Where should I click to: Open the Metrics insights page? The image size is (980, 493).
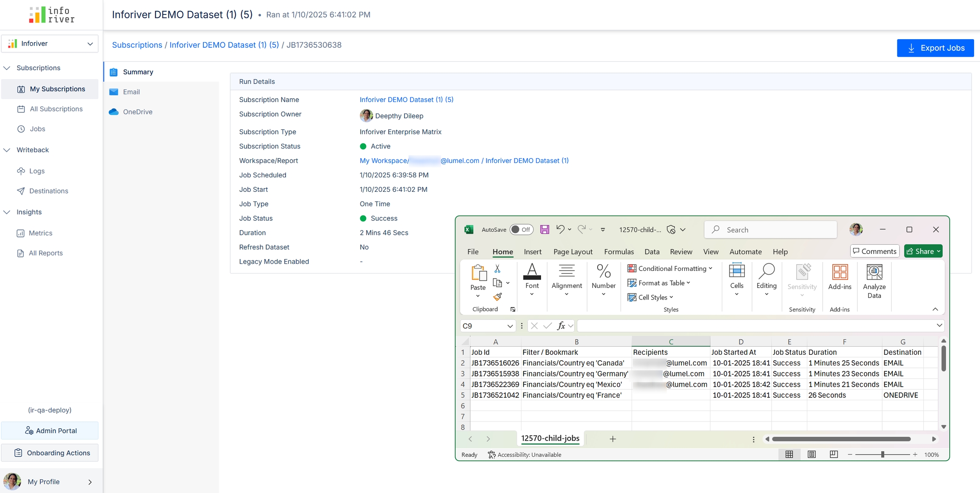[40, 233]
